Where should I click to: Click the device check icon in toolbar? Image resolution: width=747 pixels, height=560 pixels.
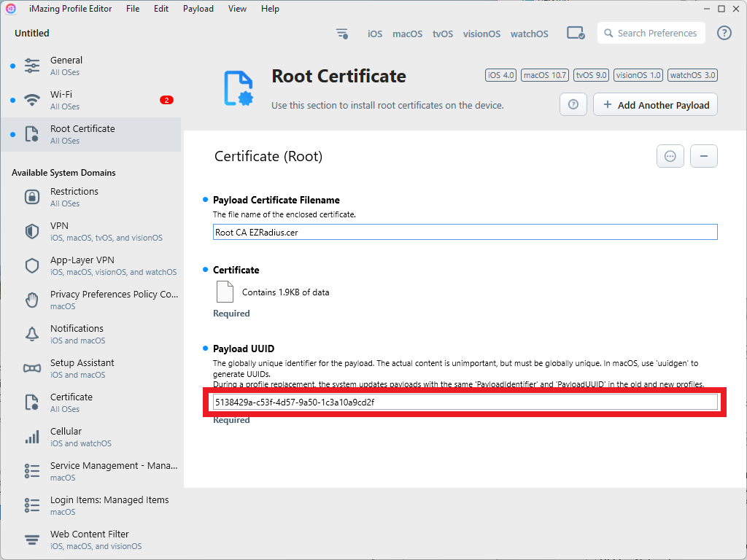coord(576,34)
